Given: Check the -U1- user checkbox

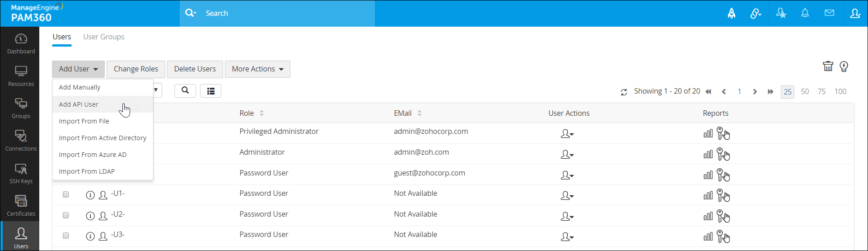Looking at the screenshot, I should 66,194.
